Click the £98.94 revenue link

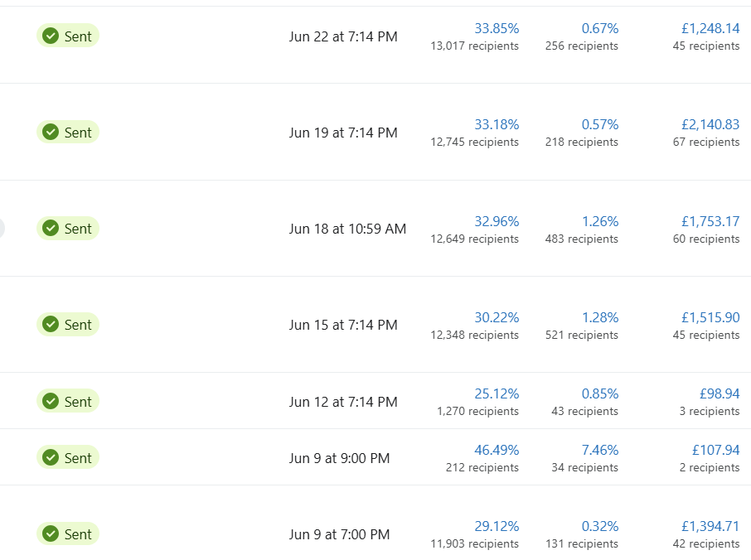click(720, 393)
